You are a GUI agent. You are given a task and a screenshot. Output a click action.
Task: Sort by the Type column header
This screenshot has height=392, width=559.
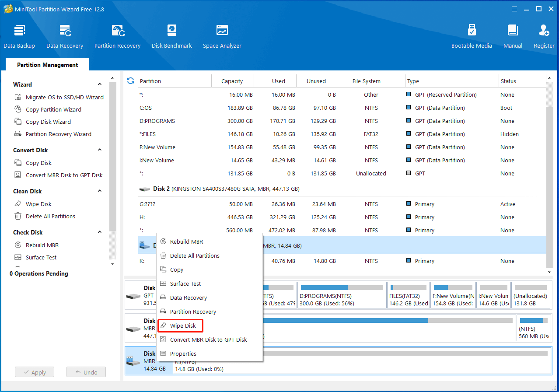pyautogui.click(x=452, y=81)
